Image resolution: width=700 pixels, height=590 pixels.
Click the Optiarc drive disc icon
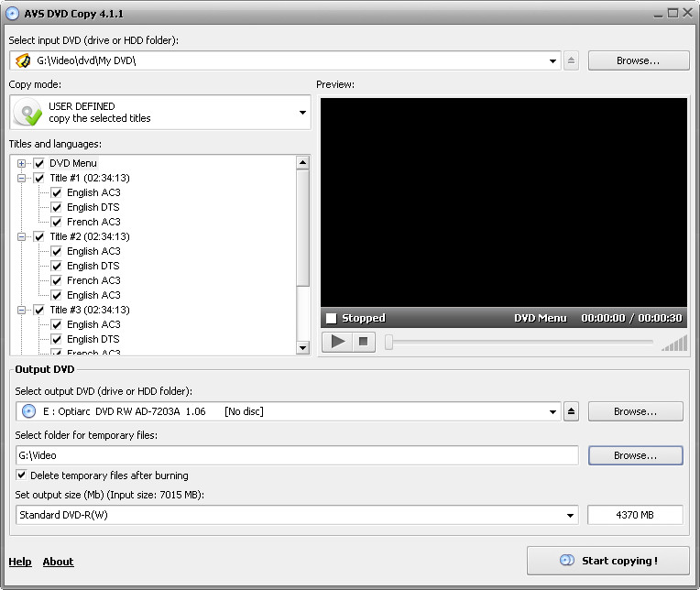28,411
